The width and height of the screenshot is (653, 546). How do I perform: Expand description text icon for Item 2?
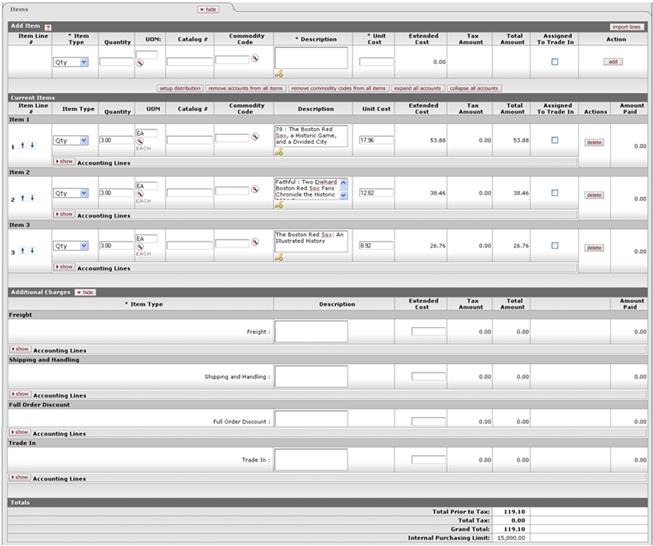tap(279, 205)
